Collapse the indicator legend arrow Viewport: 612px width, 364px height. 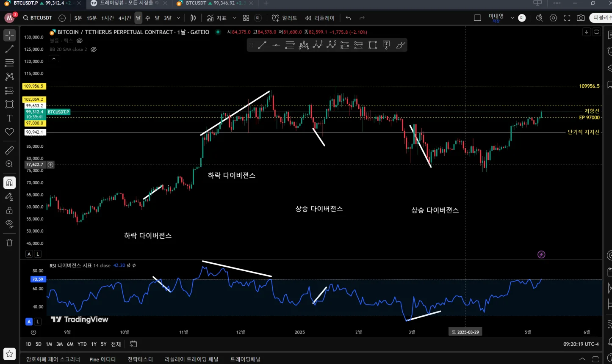[x=54, y=59]
